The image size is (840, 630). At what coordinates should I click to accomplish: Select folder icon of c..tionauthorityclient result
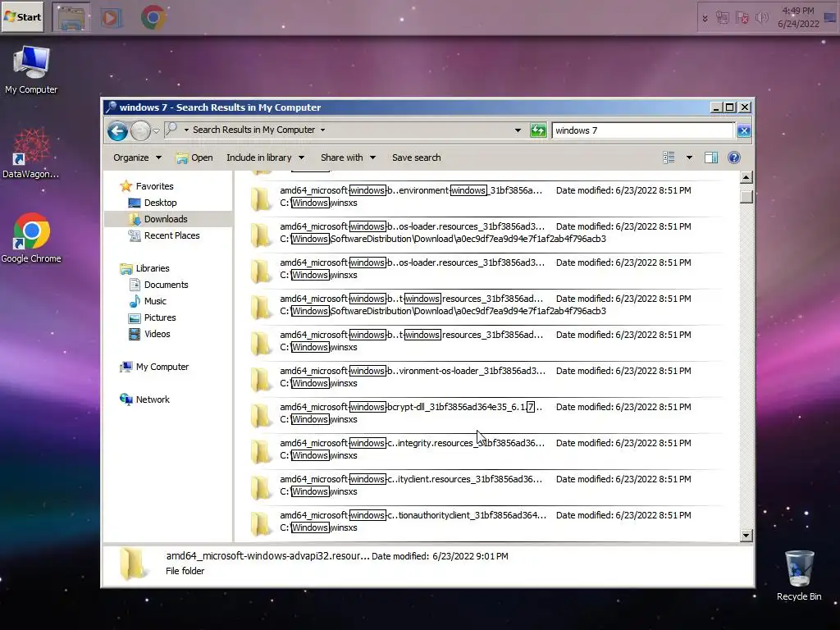[260, 523]
